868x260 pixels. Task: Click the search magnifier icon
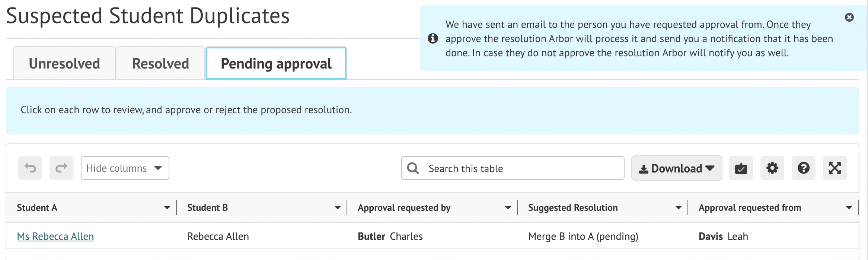click(413, 168)
